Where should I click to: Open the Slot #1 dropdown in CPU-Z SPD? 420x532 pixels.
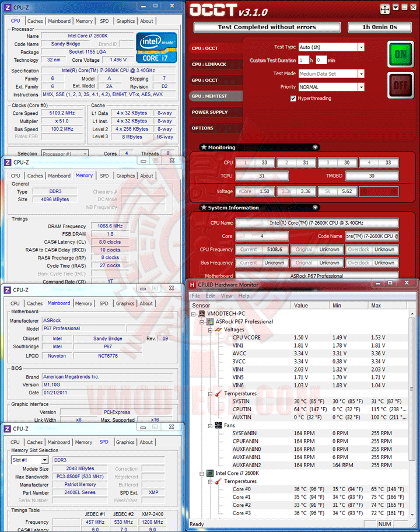pyautogui.click(x=44, y=460)
